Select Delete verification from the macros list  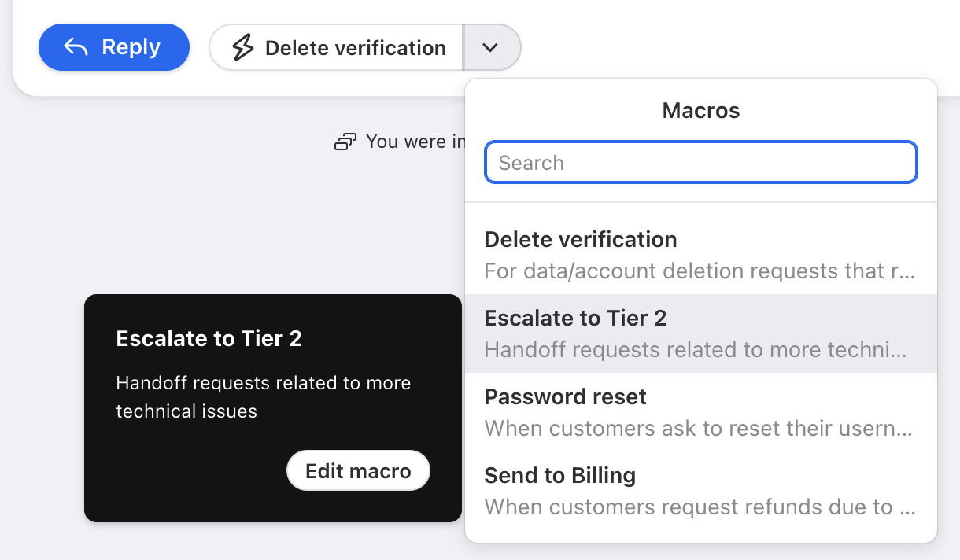[x=701, y=255]
